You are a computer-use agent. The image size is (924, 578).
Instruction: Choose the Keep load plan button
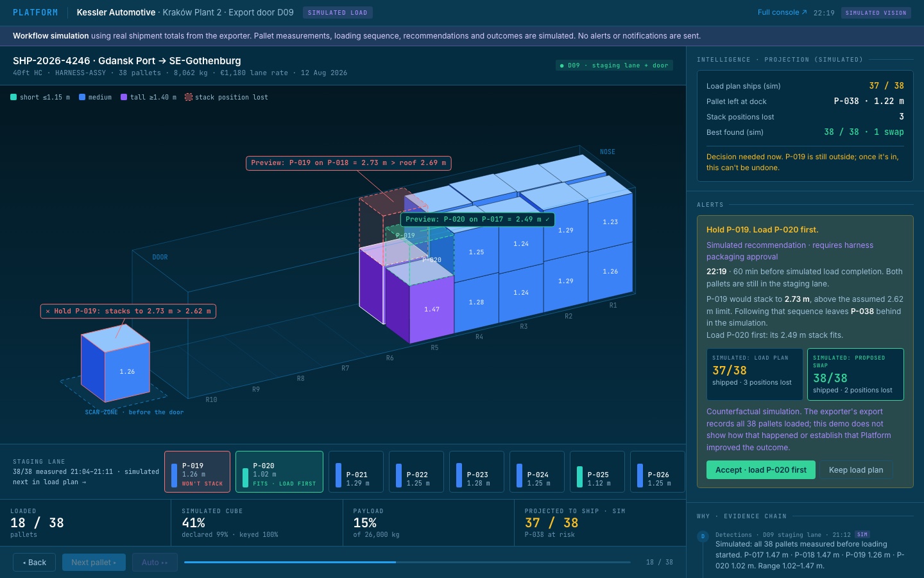click(856, 470)
